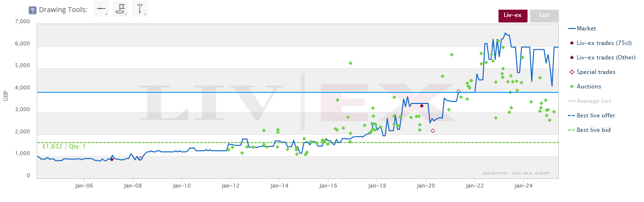The width and height of the screenshot is (644, 202).
Task: Click the £1,632 / Qty: 1 bid label
Action: point(63,146)
